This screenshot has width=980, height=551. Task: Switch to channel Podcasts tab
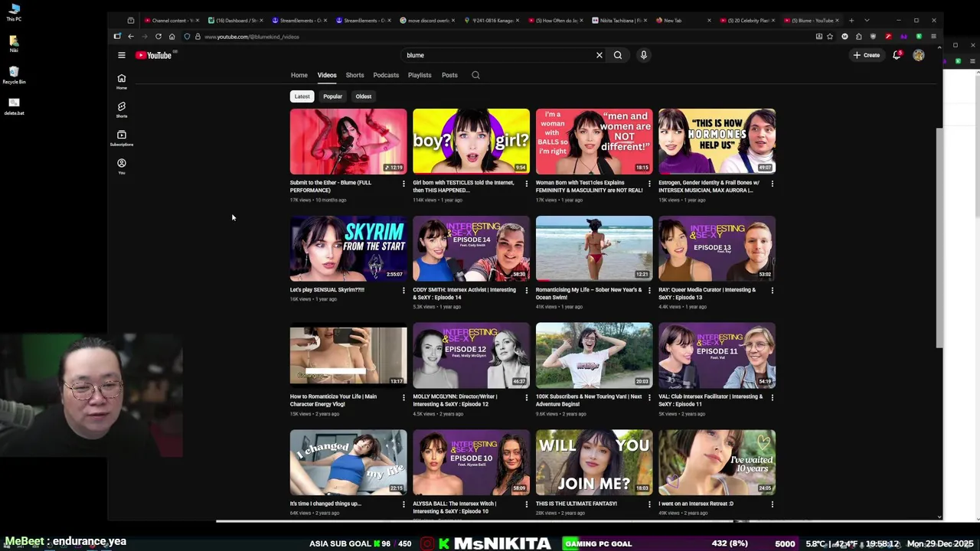[x=386, y=75]
